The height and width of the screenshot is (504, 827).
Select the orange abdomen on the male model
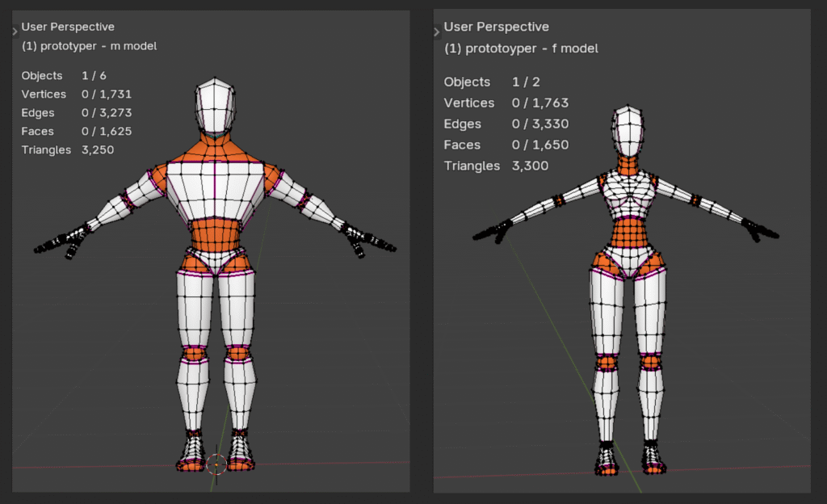215,235
